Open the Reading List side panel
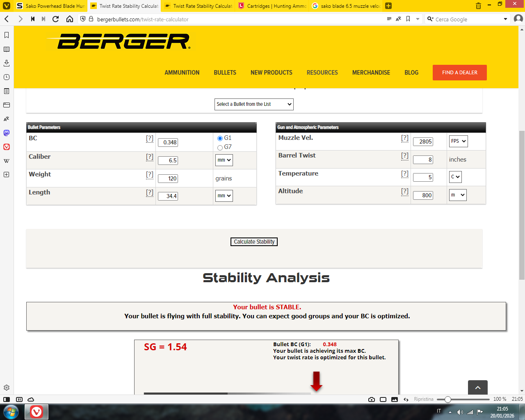 pyautogui.click(x=7, y=49)
